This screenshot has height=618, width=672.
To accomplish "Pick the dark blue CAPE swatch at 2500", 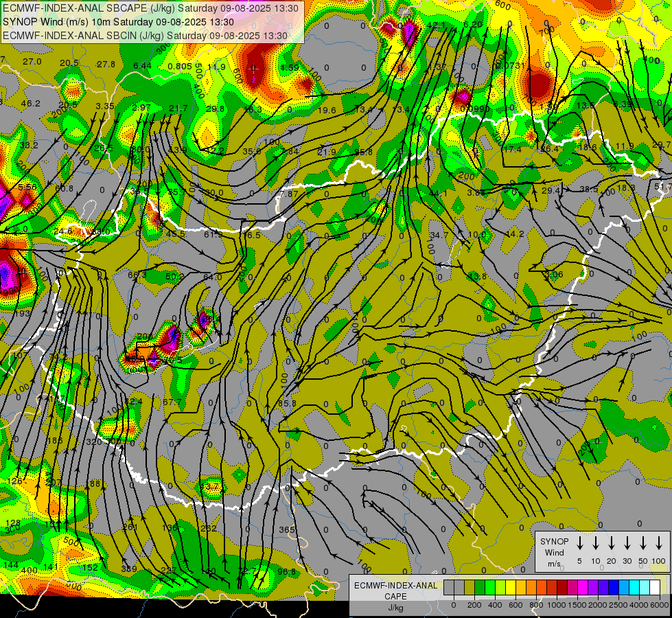I will pos(613,588).
